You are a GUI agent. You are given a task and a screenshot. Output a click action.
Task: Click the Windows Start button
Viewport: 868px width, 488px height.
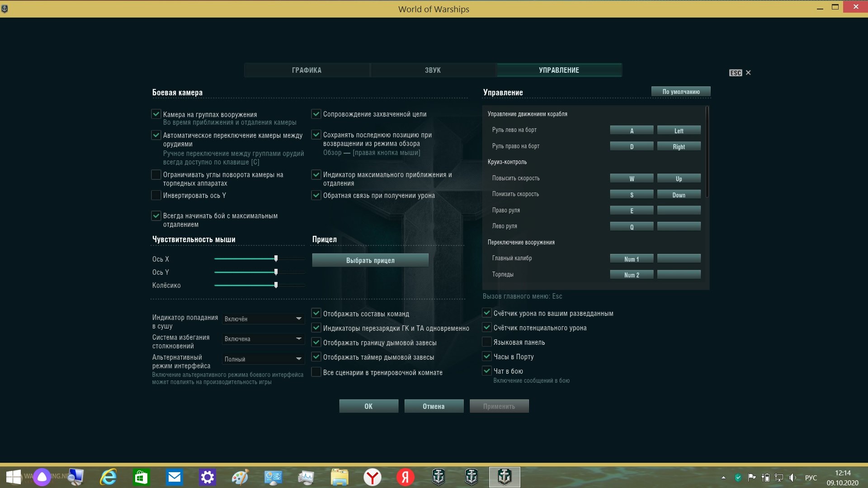pyautogui.click(x=14, y=477)
